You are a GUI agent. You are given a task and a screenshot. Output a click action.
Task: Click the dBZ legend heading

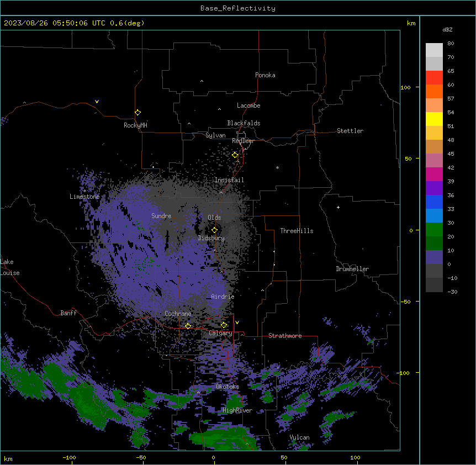click(447, 29)
